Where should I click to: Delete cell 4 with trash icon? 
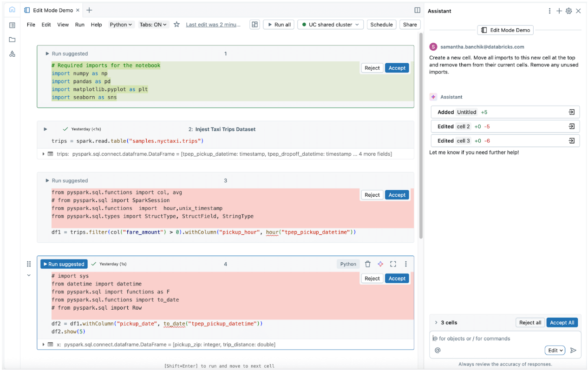[x=367, y=264]
